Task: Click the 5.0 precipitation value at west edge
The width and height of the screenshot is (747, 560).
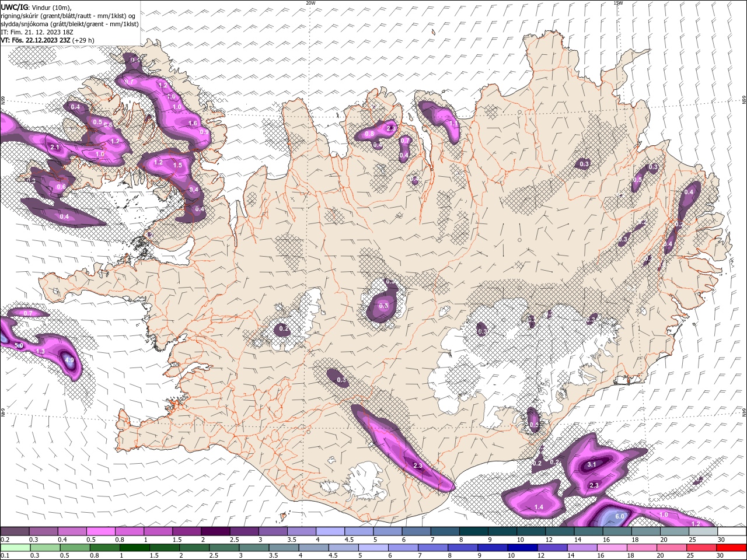Action: pyautogui.click(x=18, y=345)
